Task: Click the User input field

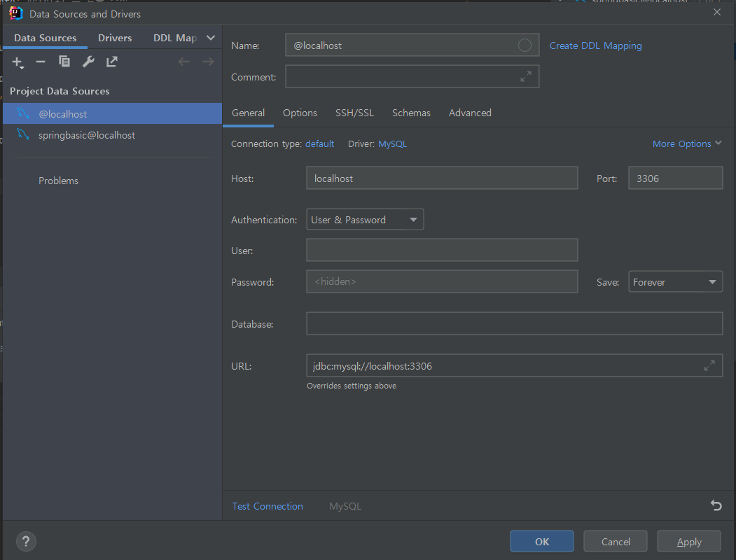Action: click(x=442, y=250)
